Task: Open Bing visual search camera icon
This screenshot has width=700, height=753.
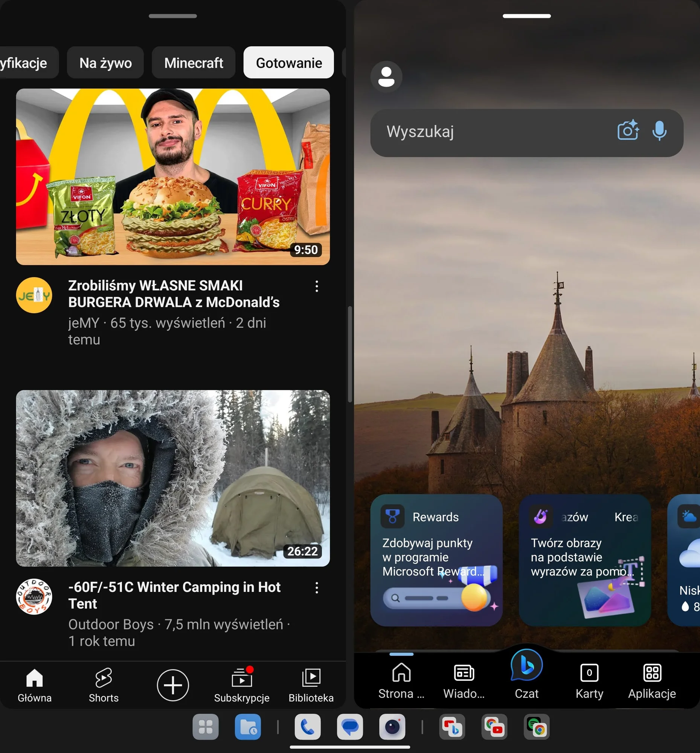Action: pos(628,131)
